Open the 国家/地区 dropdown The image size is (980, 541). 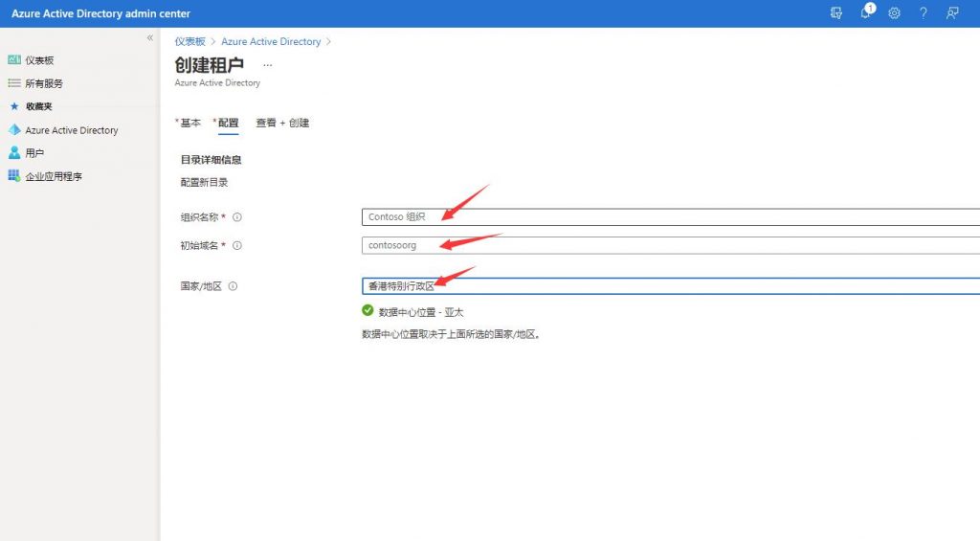(x=671, y=286)
